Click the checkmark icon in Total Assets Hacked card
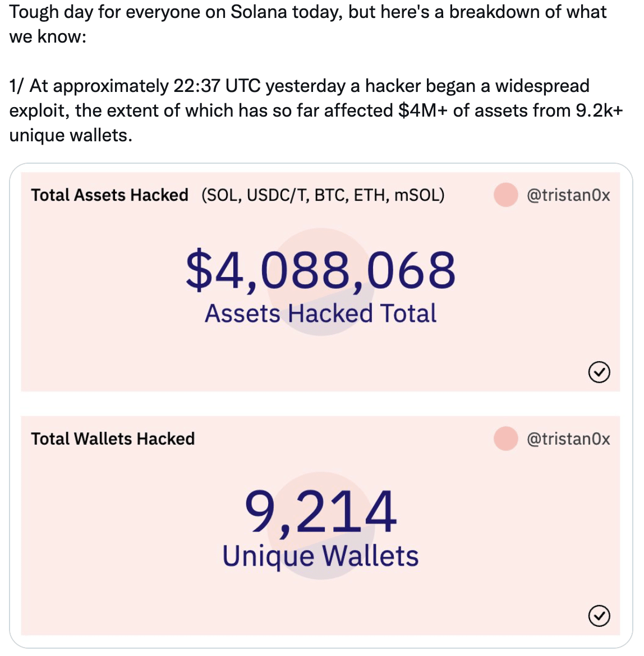 pyautogui.click(x=599, y=372)
